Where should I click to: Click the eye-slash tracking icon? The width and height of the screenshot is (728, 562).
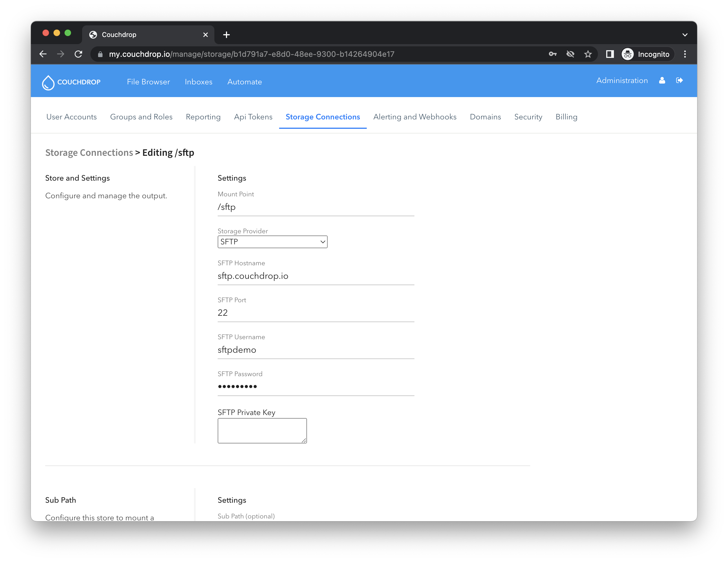pyautogui.click(x=570, y=54)
